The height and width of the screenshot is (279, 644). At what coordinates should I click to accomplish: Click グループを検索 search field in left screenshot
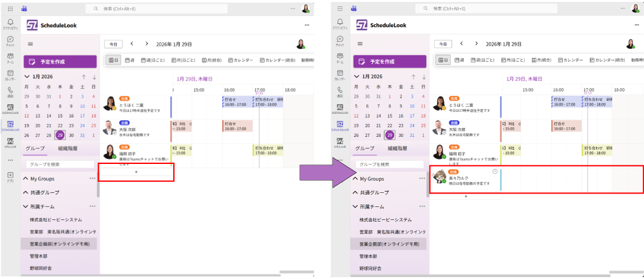tap(60, 165)
